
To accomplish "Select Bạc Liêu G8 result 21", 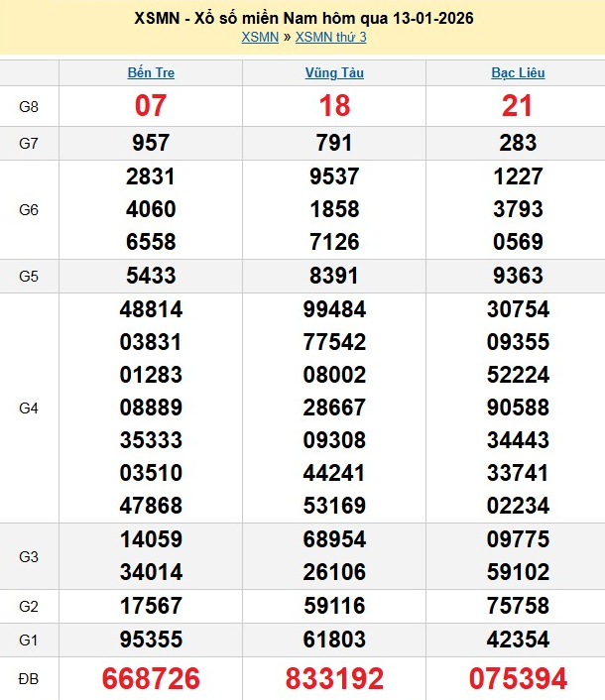I will (517, 106).
